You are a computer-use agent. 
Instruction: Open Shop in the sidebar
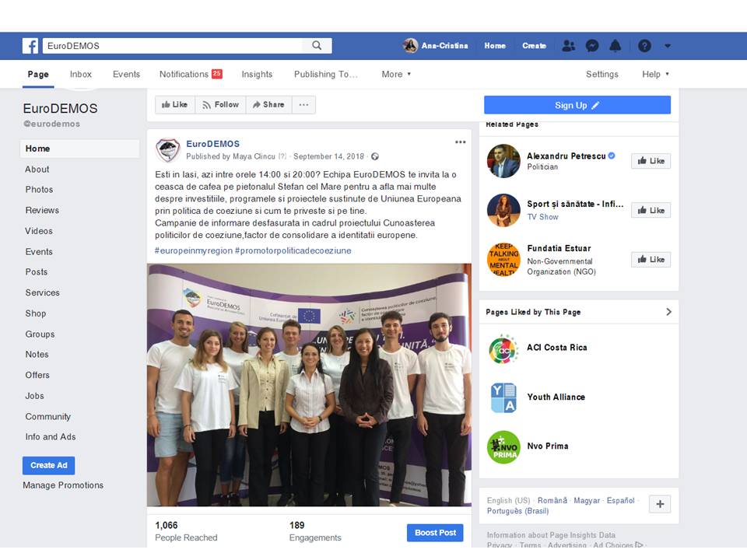pos(36,313)
